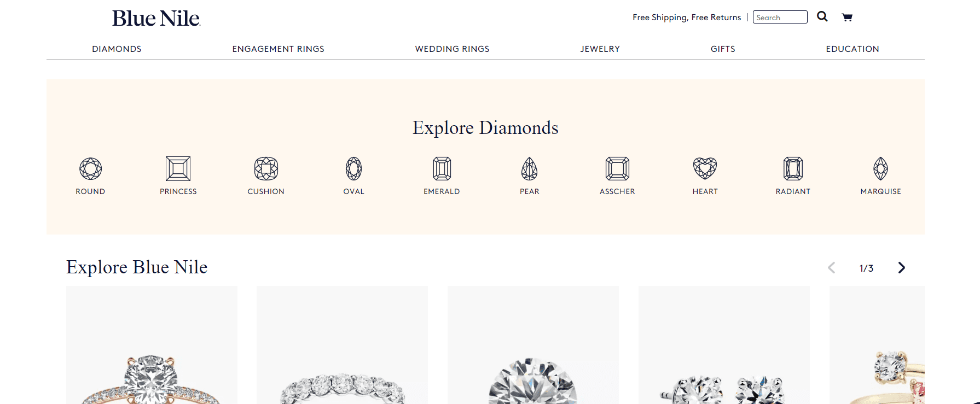Choose the Princess cut diamond icon

point(178,168)
